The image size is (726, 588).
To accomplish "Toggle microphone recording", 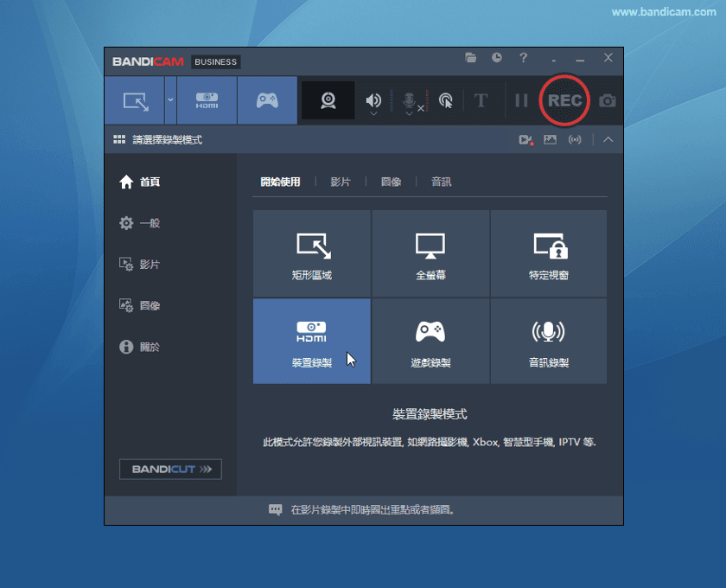I will coord(410,99).
